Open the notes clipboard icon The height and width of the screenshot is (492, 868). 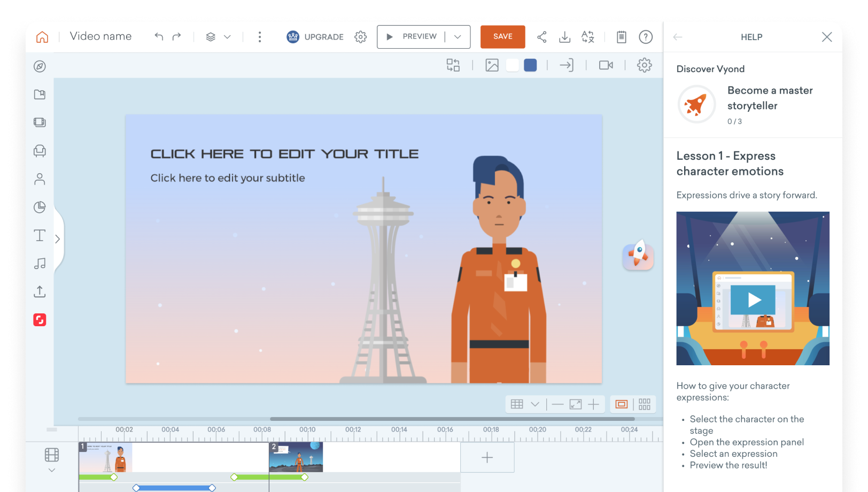pos(622,37)
